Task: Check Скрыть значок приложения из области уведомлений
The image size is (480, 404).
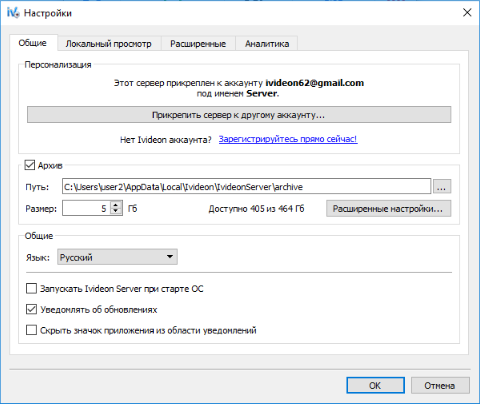Action: pyautogui.click(x=31, y=330)
